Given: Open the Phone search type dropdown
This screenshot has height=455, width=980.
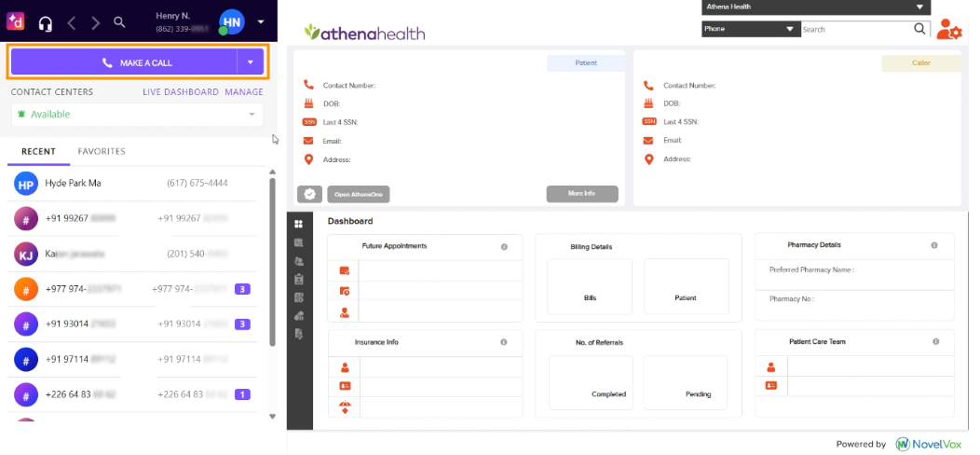Looking at the screenshot, I should [x=751, y=29].
